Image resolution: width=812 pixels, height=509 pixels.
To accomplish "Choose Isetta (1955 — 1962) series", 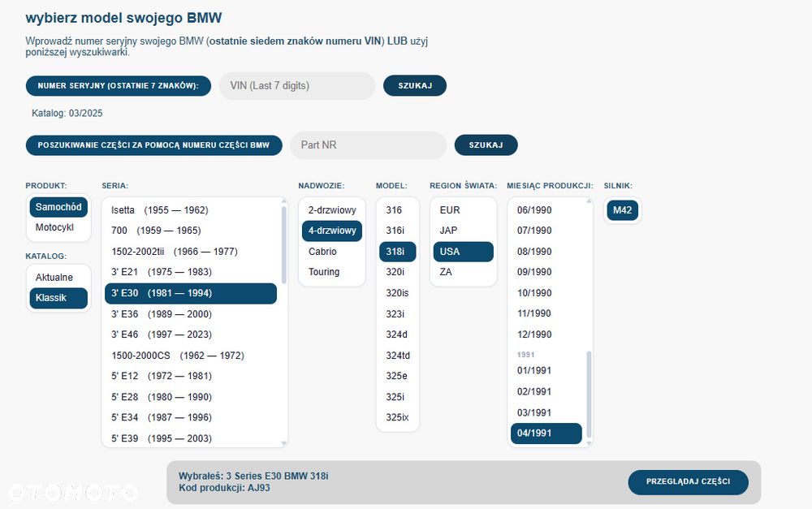I will click(x=191, y=210).
